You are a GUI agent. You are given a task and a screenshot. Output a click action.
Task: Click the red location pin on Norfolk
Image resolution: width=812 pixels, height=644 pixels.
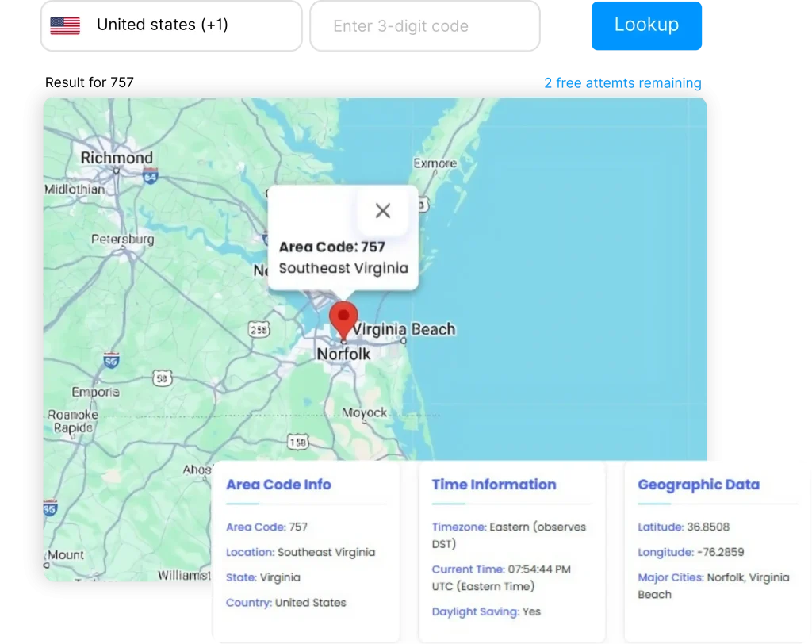pyautogui.click(x=343, y=320)
